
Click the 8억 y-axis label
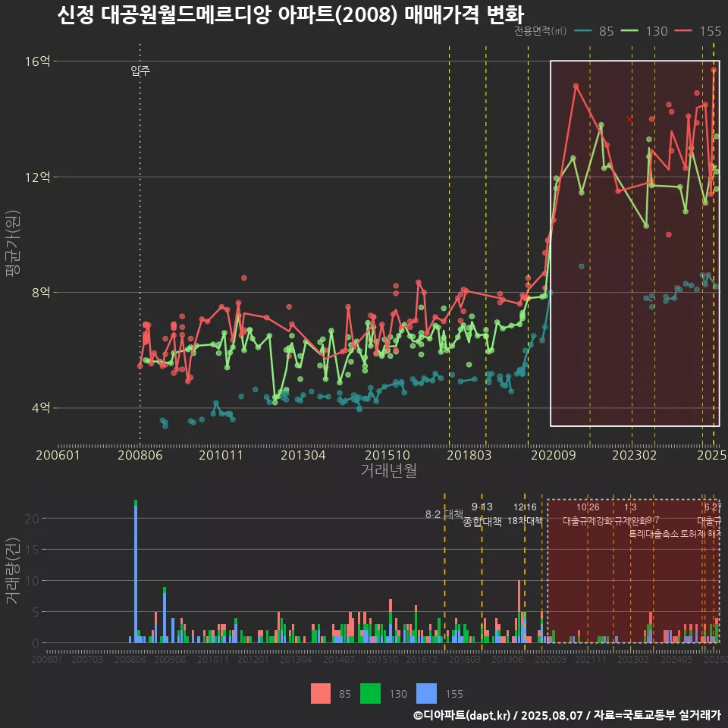(x=41, y=293)
